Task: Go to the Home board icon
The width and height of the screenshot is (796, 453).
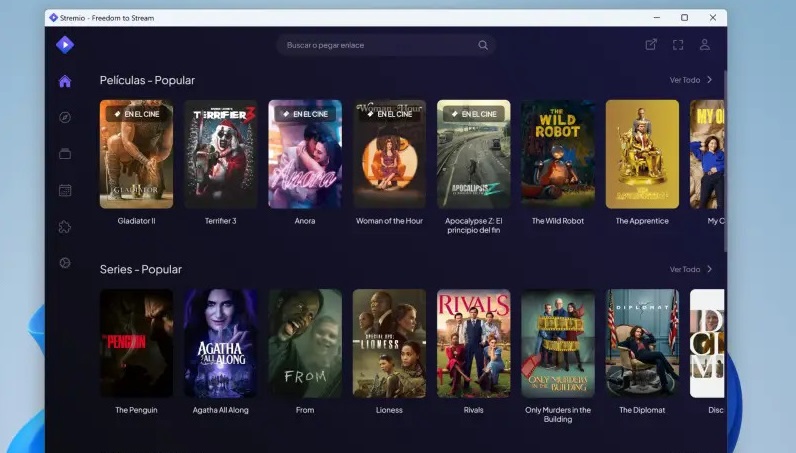Action: point(65,81)
